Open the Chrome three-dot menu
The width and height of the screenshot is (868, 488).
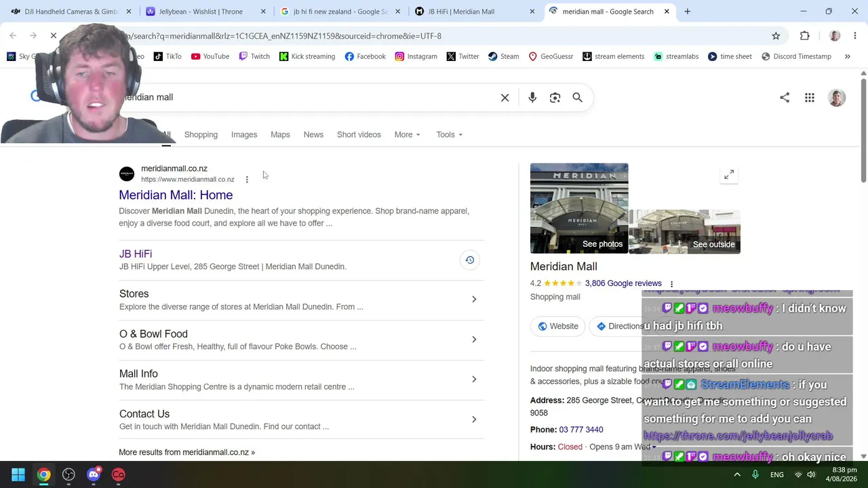[x=855, y=36]
